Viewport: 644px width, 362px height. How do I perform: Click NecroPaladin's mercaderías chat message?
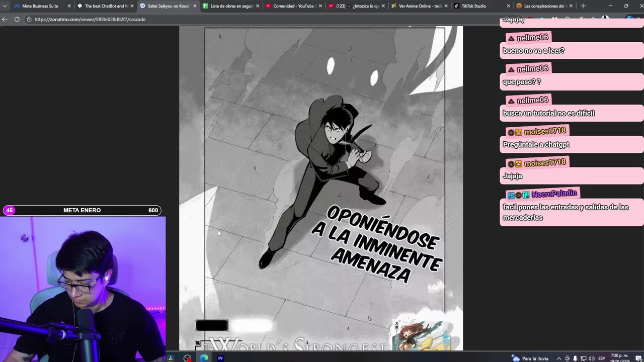[x=572, y=212]
